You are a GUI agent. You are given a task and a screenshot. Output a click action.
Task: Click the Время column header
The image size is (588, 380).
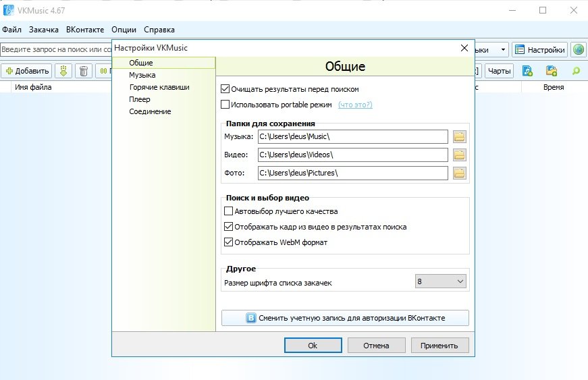[554, 87]
